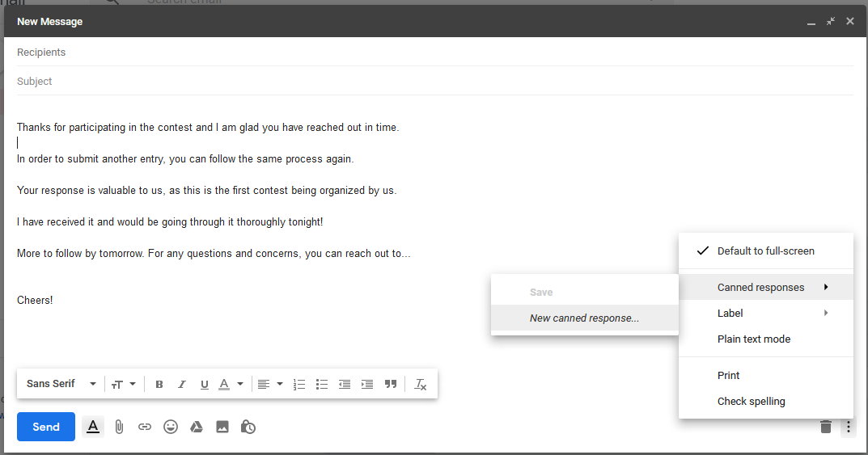Screen dimensions: 868x455
Task: Insert a numbered list
Action: pyautogui.click(x=299, y=384)
